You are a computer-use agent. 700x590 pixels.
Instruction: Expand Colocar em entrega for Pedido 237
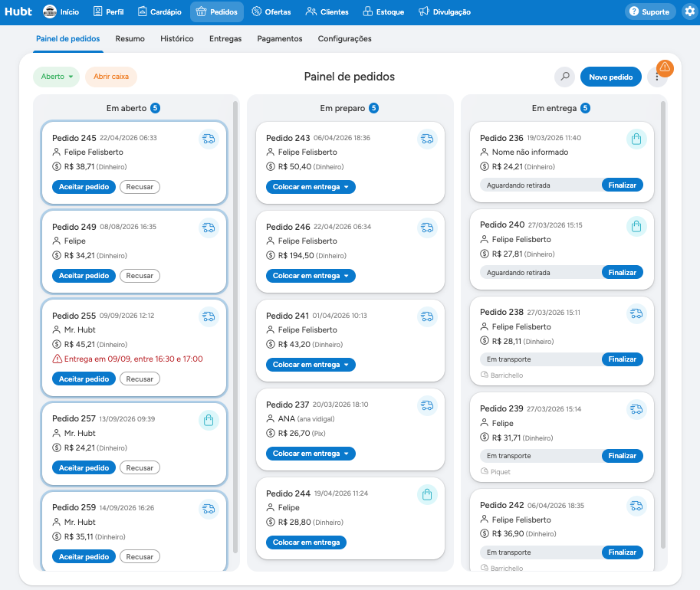click(347, 454)
